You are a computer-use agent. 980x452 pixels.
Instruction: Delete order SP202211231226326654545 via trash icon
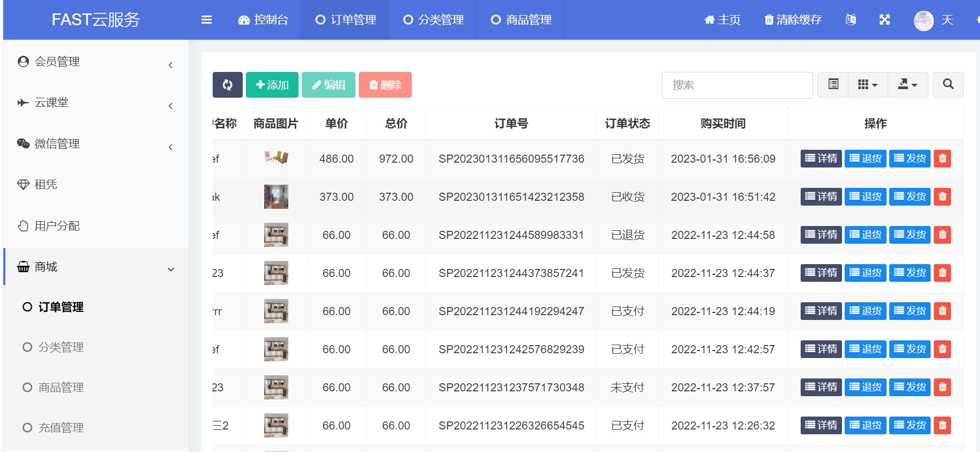pos(942,425)
